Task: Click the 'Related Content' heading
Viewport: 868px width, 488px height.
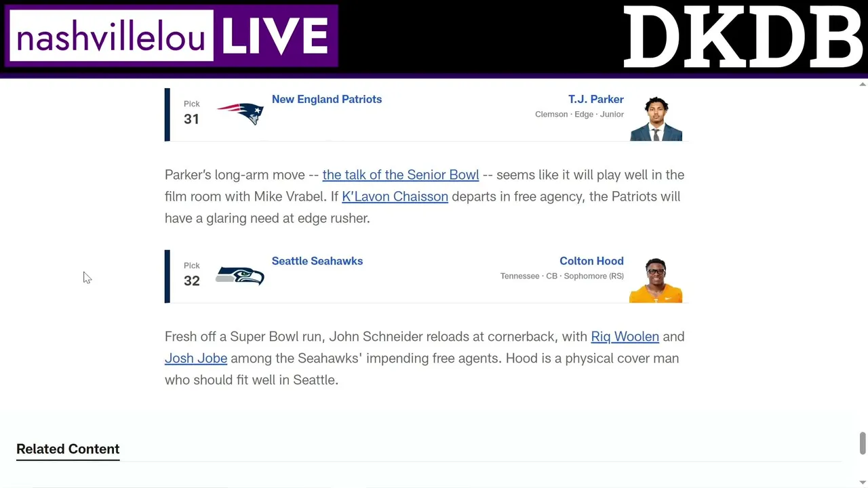Action: [x=68, y=449]
